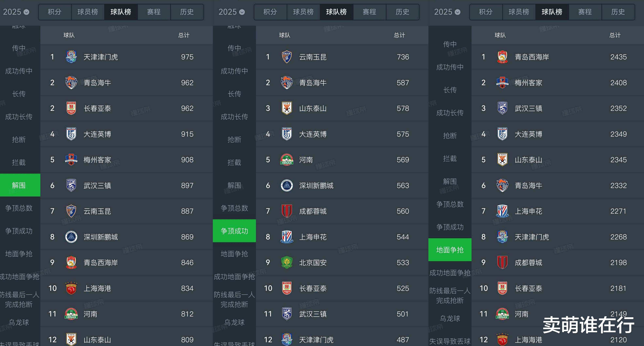The width and height of the screenshot is (644, 346).
Task: Choose 抢断 in the middle panel's sidebar
Action: 234,139
